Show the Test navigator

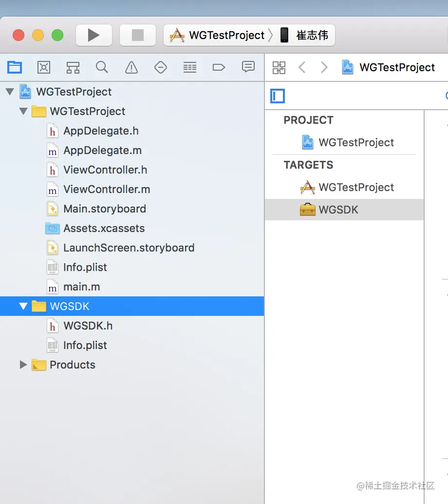point(161,67)
